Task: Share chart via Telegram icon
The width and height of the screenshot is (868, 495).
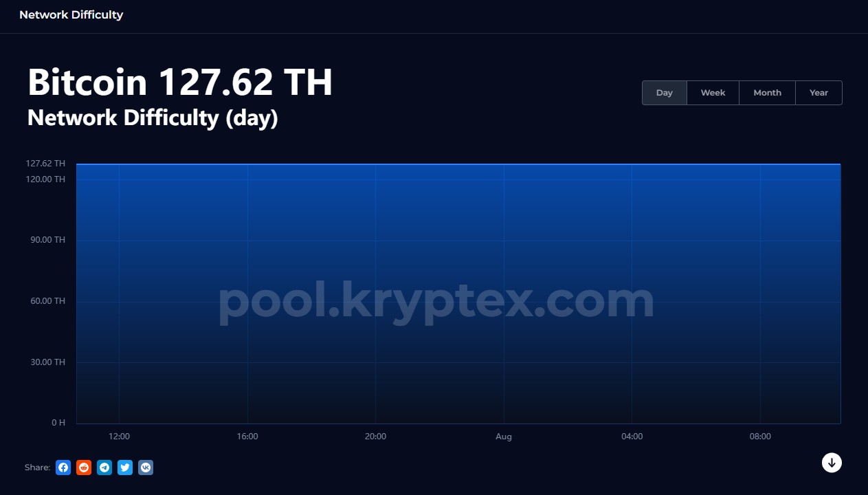Action: [104, 467]
